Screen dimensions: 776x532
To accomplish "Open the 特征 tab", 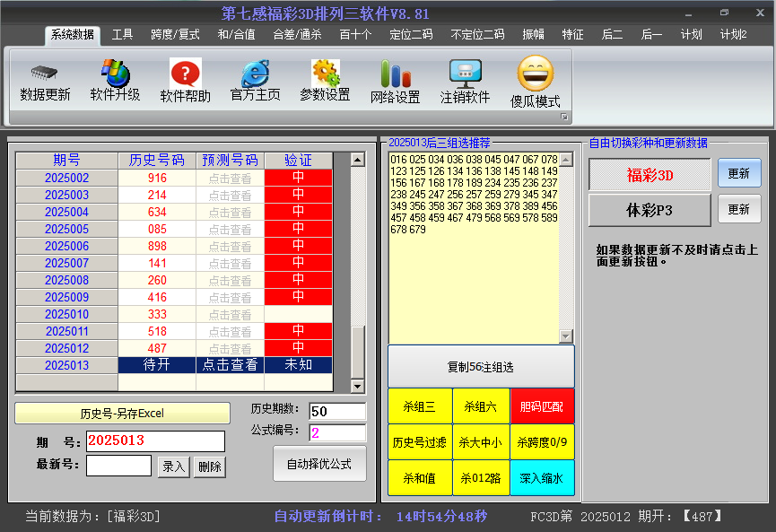I will click(x=572, y=35).
